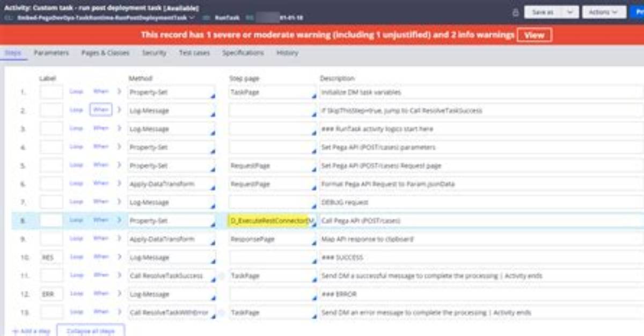Expand step 13 Call ResolveTaskWithError chevron
Viewport: 644px width, 336px height.
119,312
